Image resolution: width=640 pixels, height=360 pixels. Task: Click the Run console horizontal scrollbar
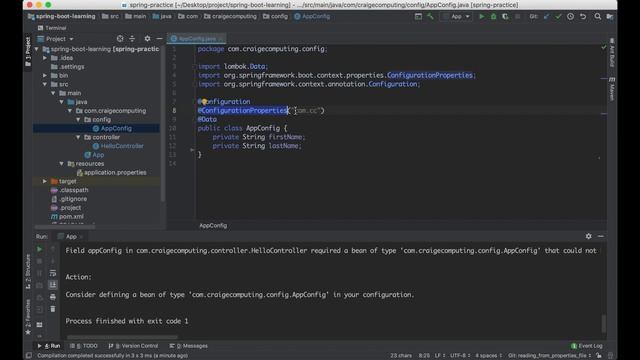pos(122,337)
